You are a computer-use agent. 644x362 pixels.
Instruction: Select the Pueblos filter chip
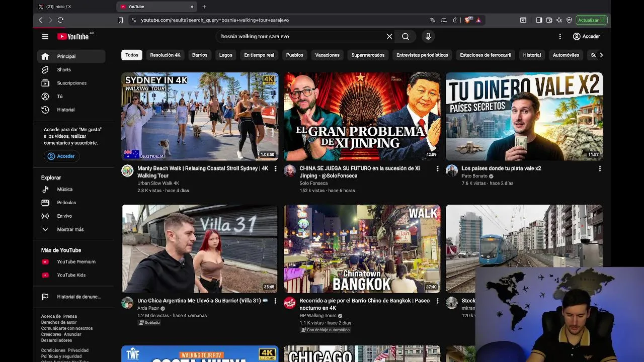click(295, 55)
